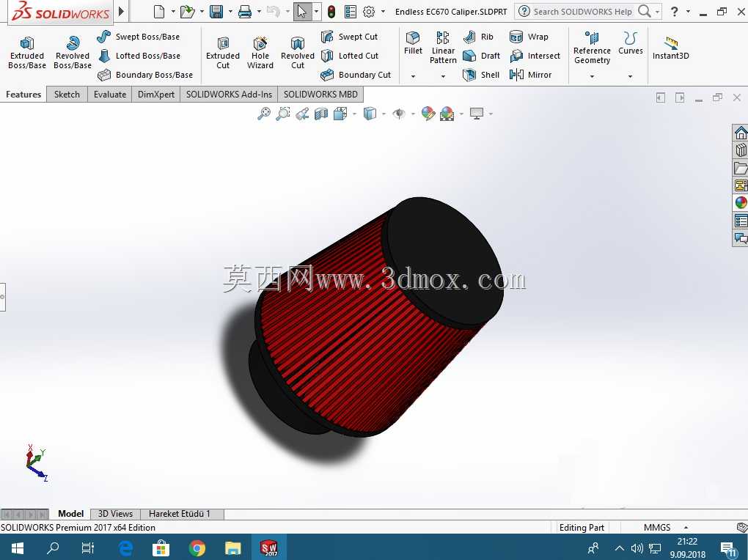Viewport: 748px width, 560px height.
Task: Switch to the Evaluate tab
Action: point(110,95)
